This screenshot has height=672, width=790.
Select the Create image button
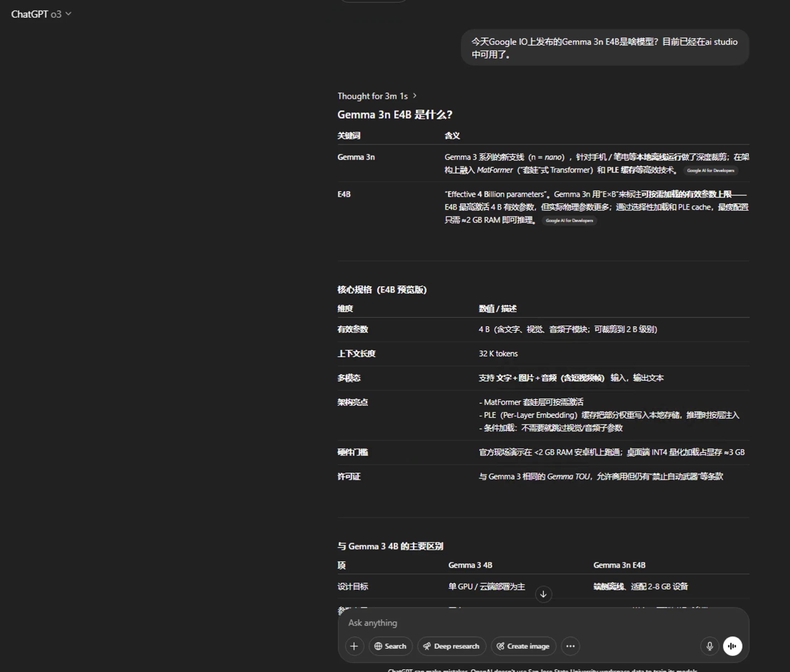(523, 646)
